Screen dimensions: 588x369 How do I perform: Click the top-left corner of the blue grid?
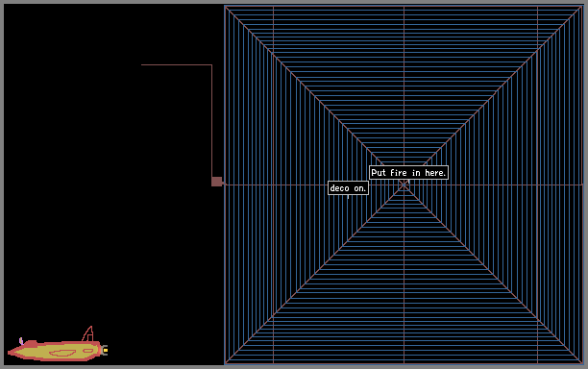pos(225,6)
